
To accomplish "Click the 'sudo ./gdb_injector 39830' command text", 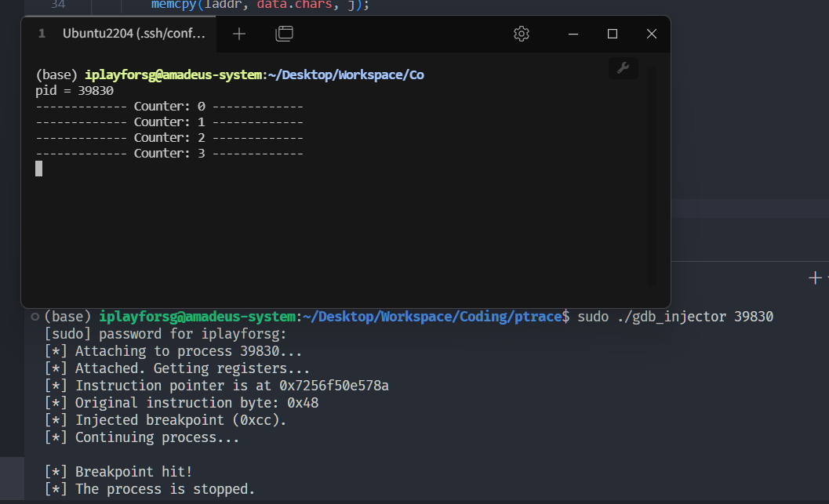I will (675, 317).
